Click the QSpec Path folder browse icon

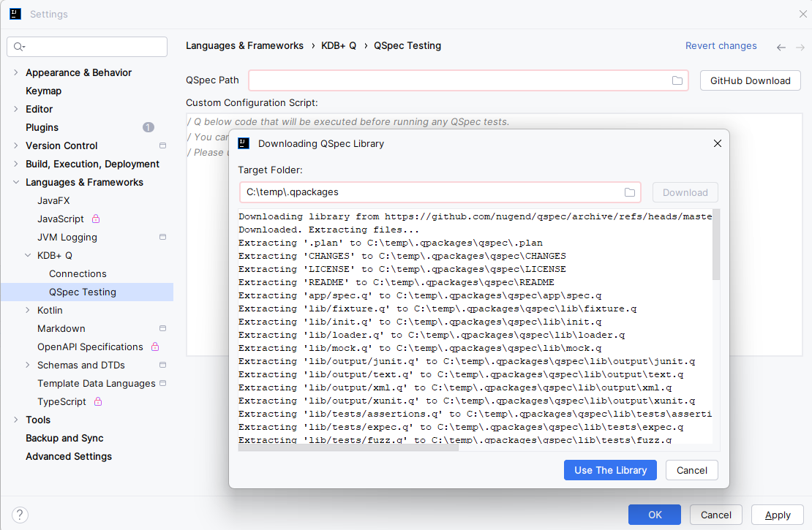coord(677,80)
